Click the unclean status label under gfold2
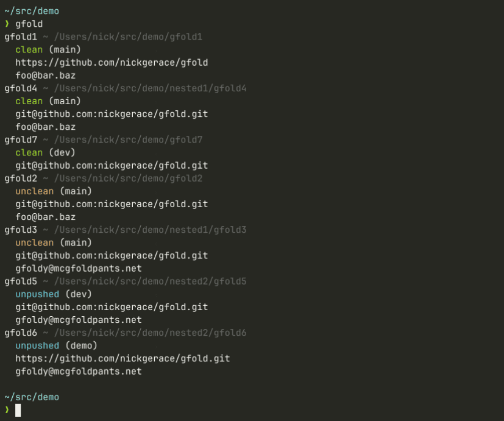The image size is (504, 421). [34, 191]
